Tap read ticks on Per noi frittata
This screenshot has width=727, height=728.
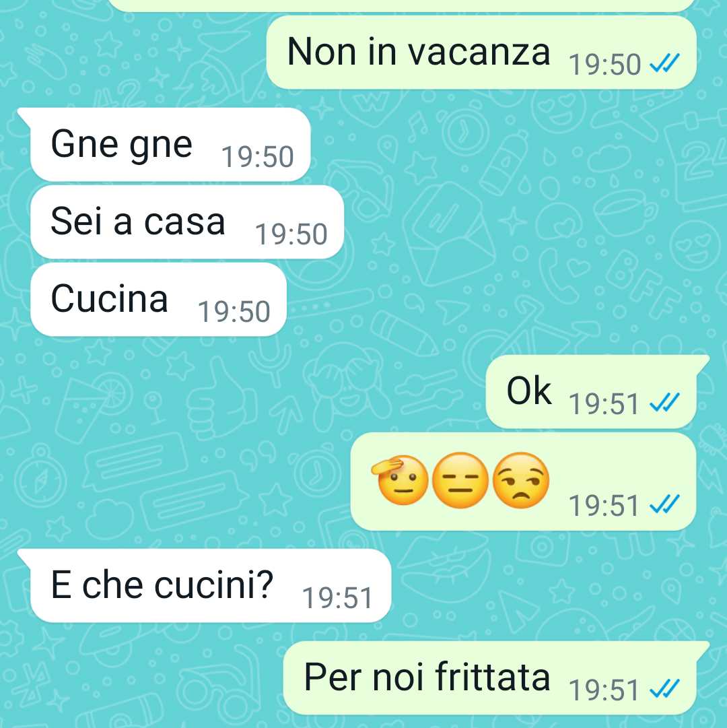click(x=664, y=688)
